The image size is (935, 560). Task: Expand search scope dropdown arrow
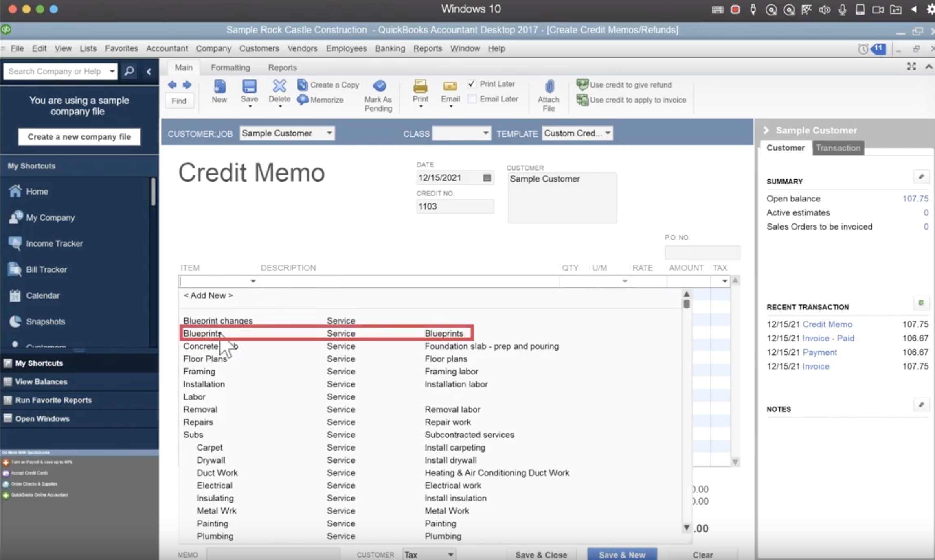point(112,71)
